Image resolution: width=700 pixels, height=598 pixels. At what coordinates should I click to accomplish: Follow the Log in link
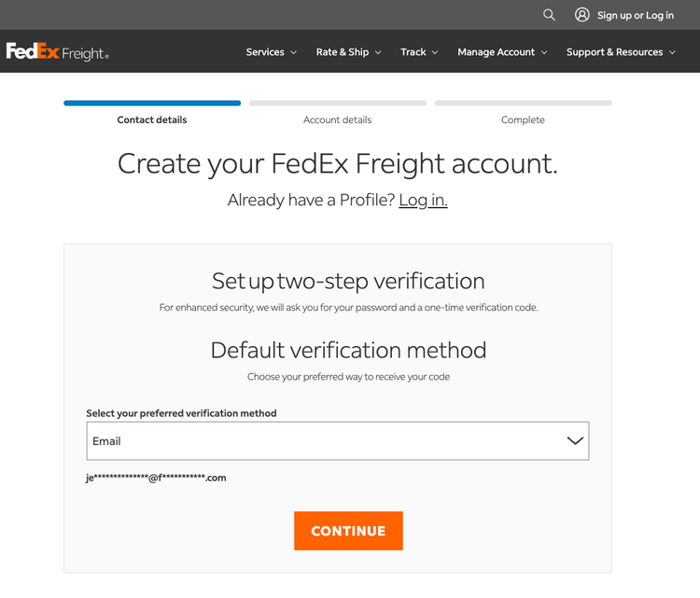[x=423, y=200]
